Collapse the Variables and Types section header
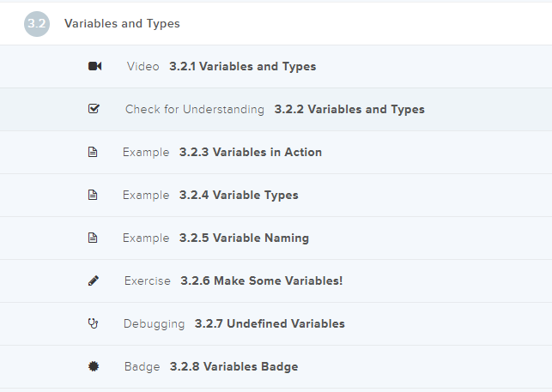This screenshot has height=392, width=552. pos(122,24)
